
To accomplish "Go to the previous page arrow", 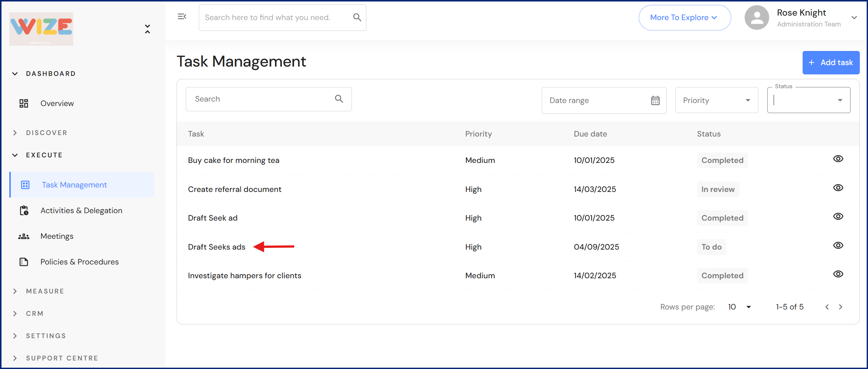I will 827,307.
